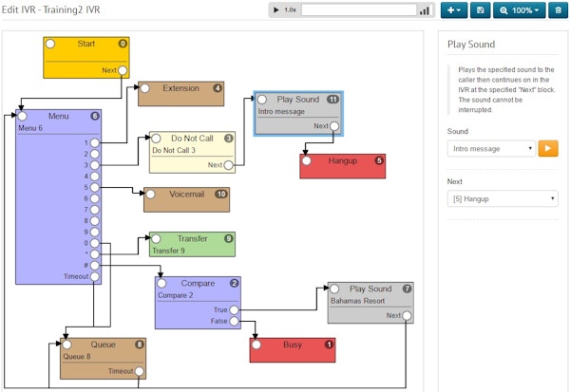570x392 pixels.
Task: Click the volume bars icon in the player
Action: pyautogui.click(x=424, y=10)
